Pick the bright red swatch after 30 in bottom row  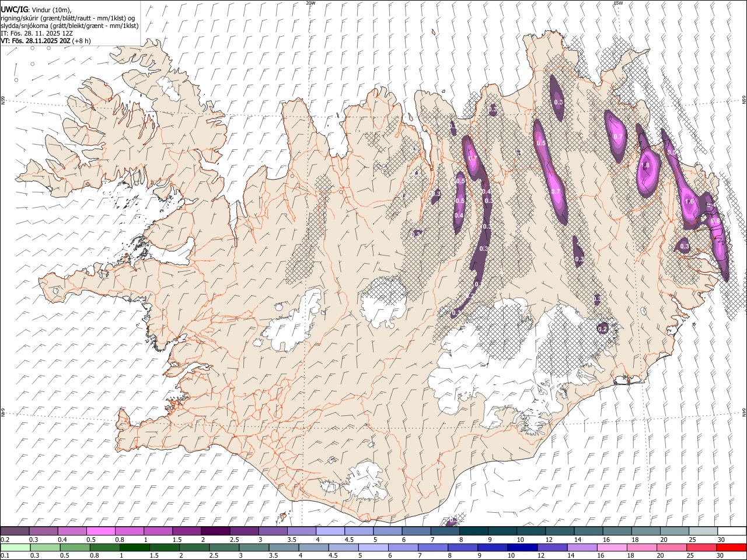(731, 547)
